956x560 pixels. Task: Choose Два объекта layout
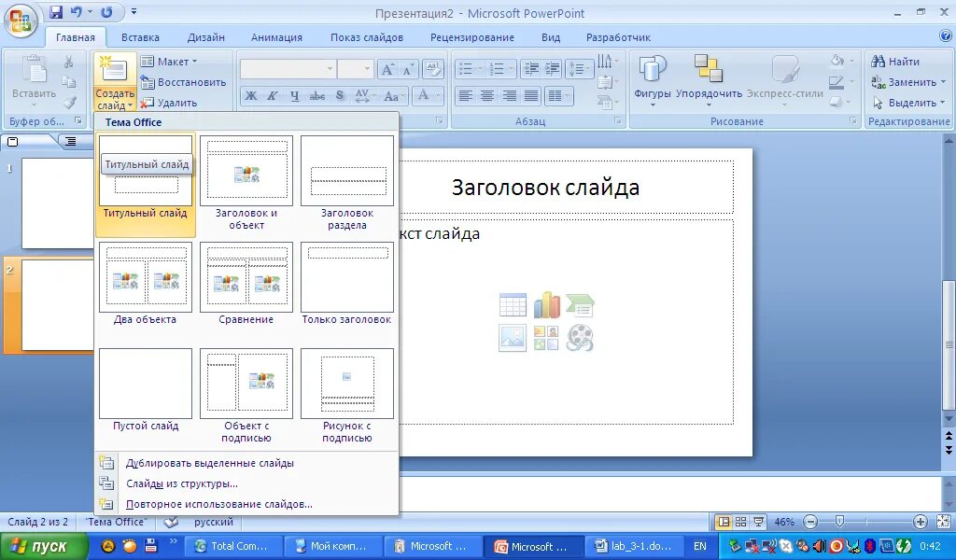click(x=145, y=284)
